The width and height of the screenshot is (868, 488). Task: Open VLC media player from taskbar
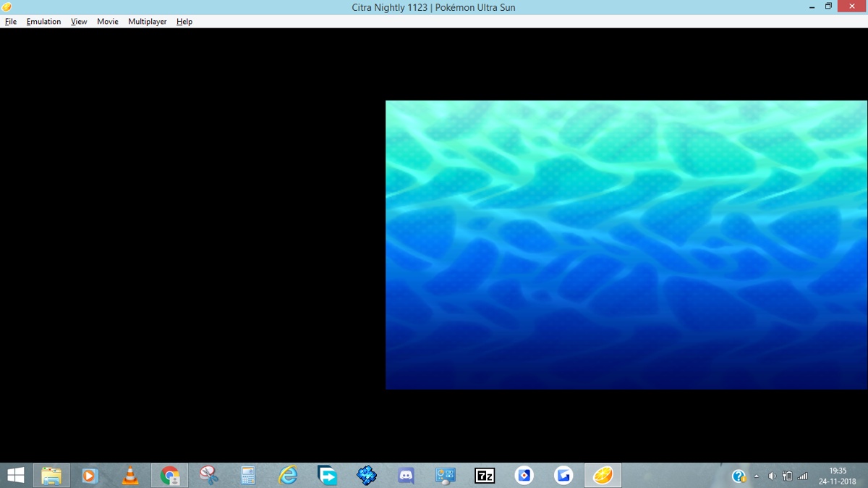tap(130, 476)
